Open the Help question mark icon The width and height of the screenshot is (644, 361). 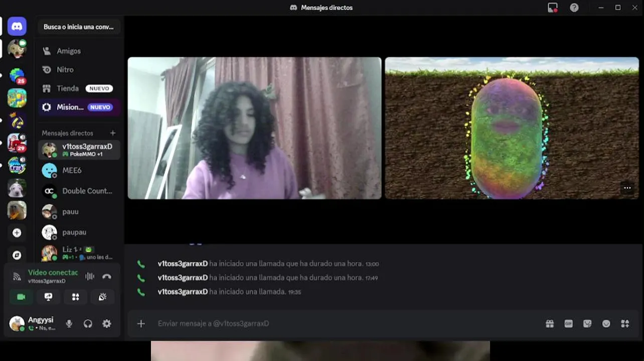pyautogui.click(x=574, y=8)
